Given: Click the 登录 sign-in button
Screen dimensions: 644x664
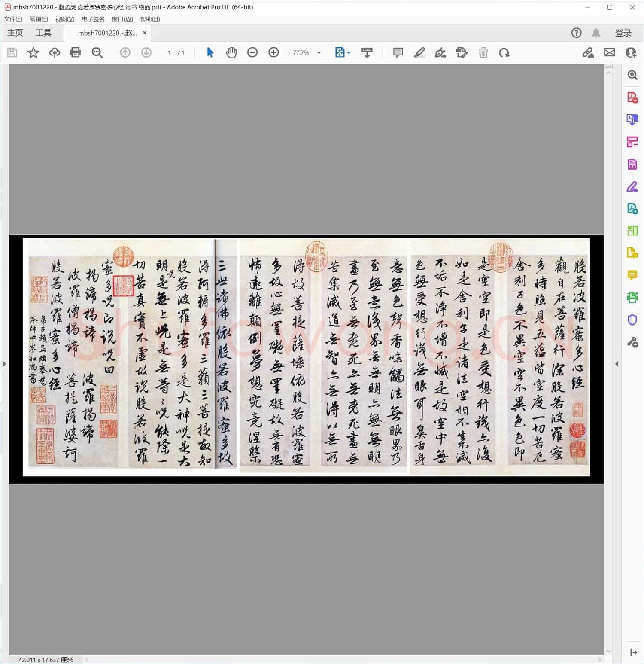Looking at the screenshot, I should [x=624, y=33].
